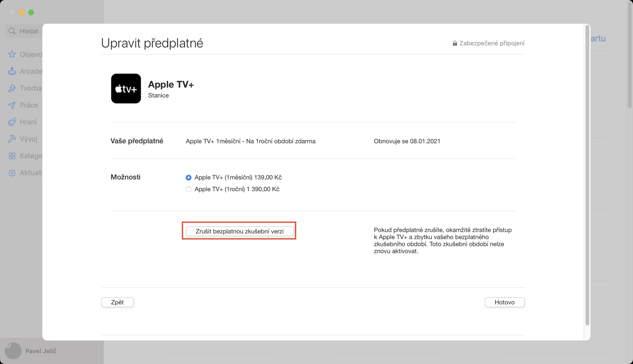This screenshot has width=633, height=364.
Task: Click the Upravit předplatné heading
Action: point(152,43)
